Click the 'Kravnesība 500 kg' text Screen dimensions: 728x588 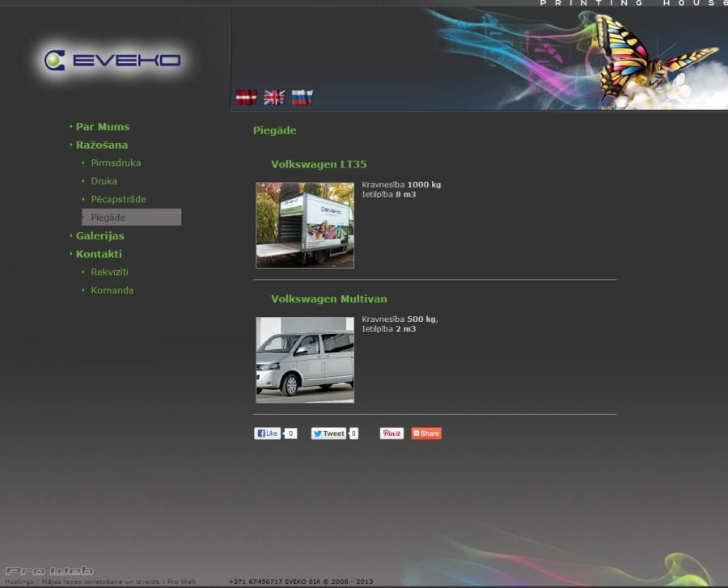(x=400, y=319)
